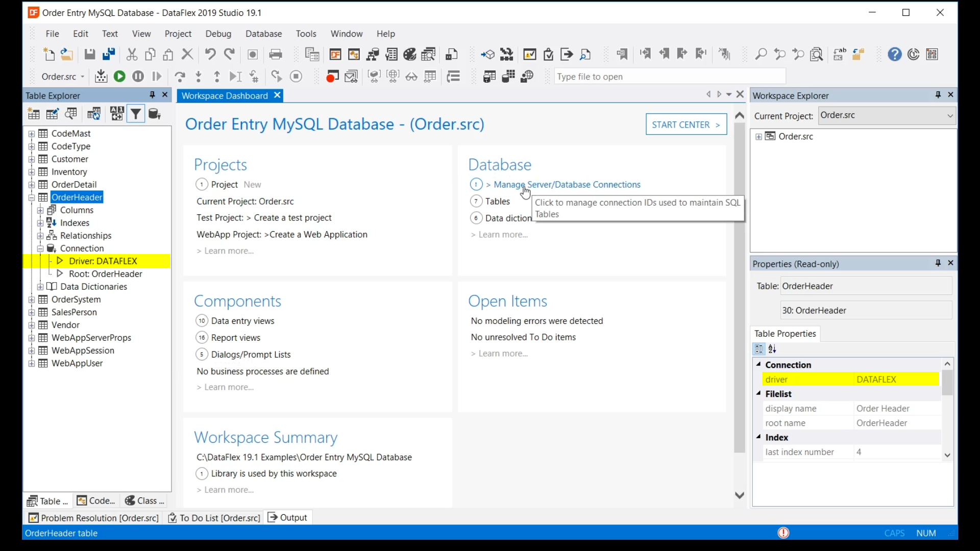
Task: Open the File menu
Action: tap(52, 34)
